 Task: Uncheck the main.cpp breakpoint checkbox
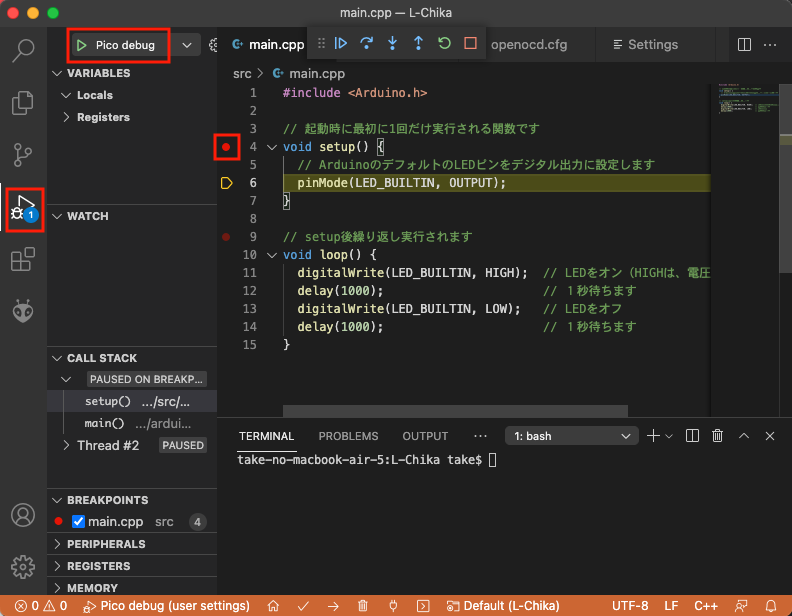pos(79,522)
